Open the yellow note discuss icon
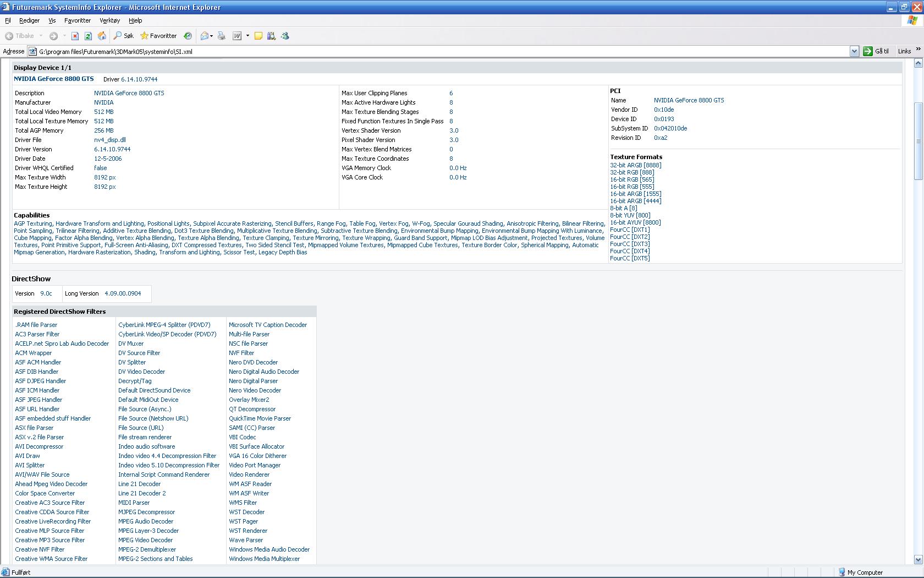Screen dimensions: 924x578 (258, 36)
